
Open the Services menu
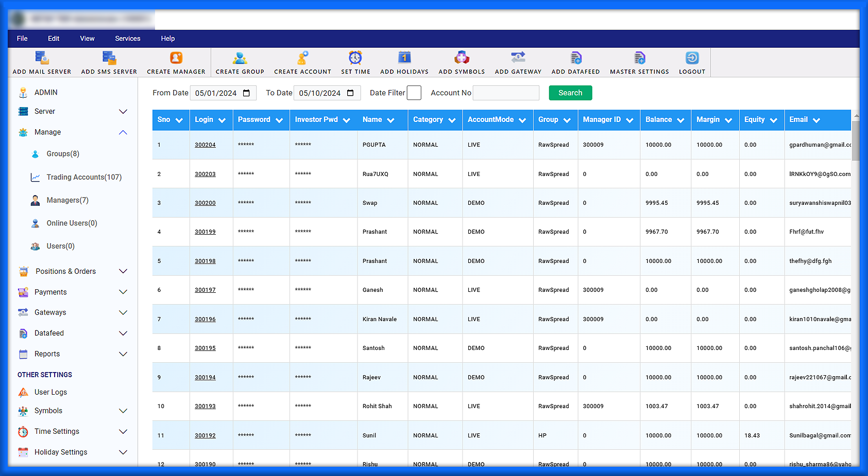[x=128, y=39]
